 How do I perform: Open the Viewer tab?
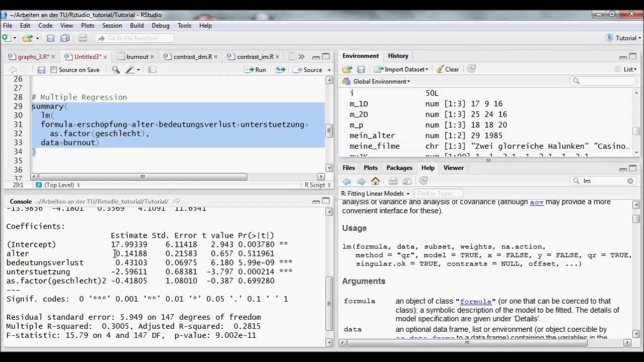pos(453,168)
